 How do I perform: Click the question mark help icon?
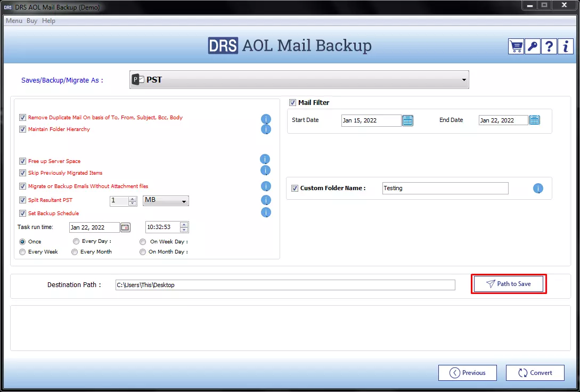[x=549, y=46]
